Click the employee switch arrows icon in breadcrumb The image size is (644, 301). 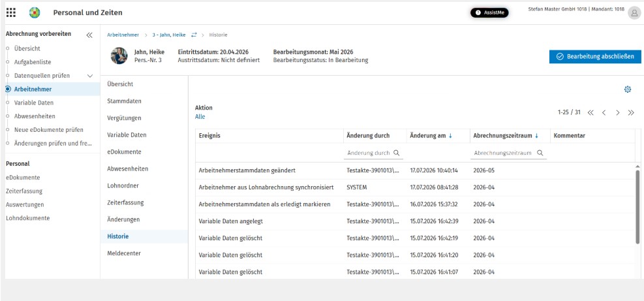(194, 35)
